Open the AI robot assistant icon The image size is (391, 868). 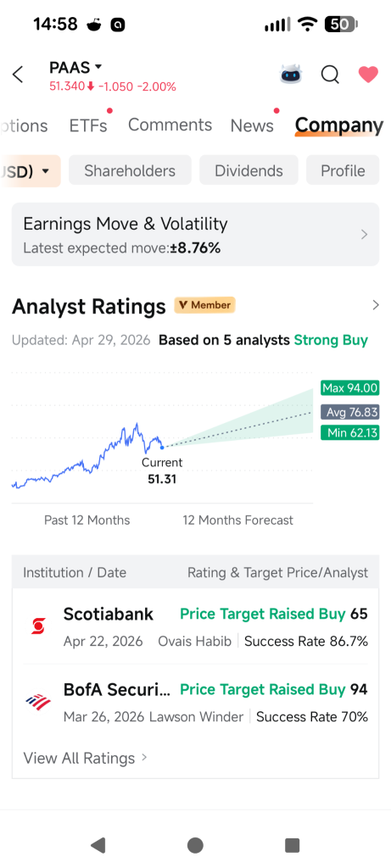coord(291,75)
